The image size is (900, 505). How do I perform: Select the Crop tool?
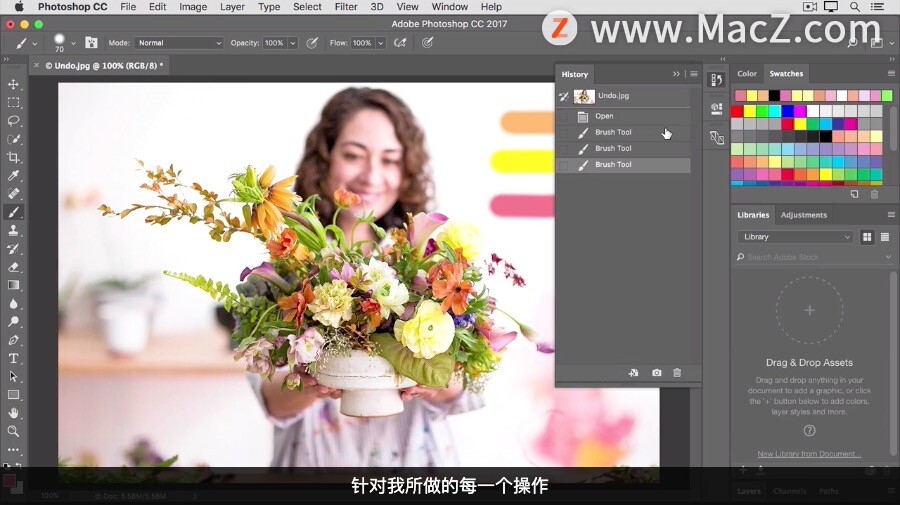pyautogui.click(x=13, y=157)
